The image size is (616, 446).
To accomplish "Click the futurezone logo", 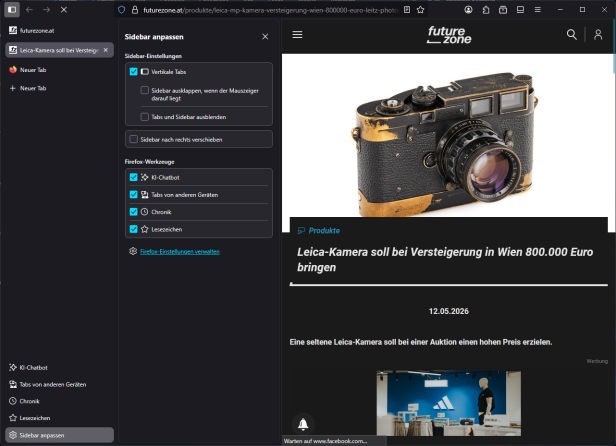I will [449, 35].
